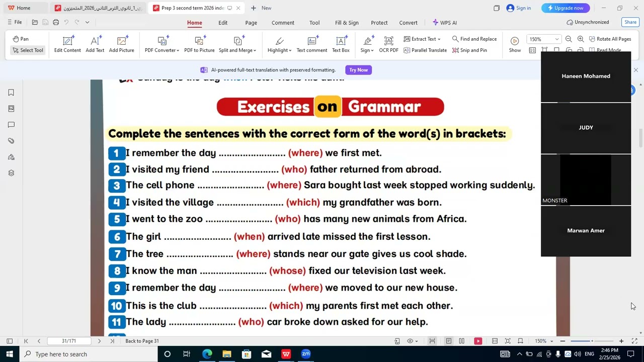Switch to the Page ribbon tab
The height and width of the screenshot is (362, 644).
point(251,23)
